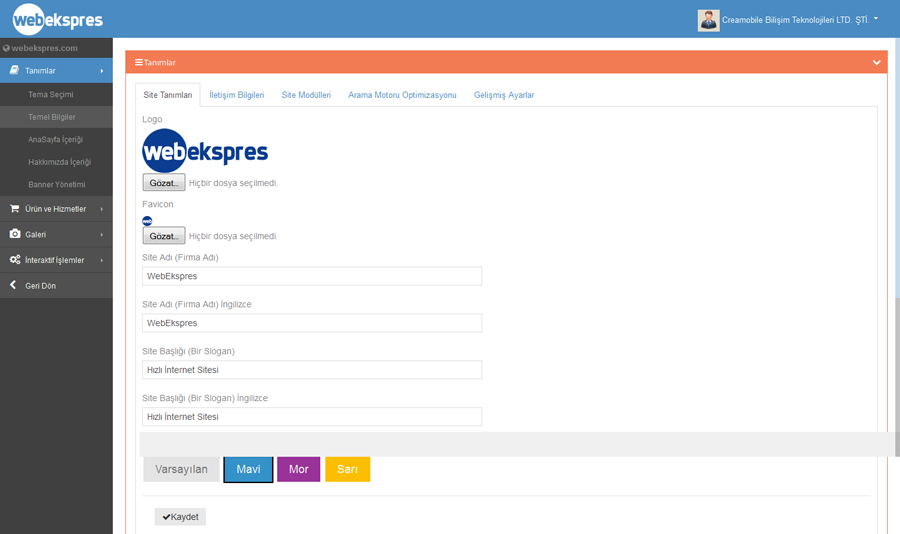
Task: Click the Tanımlar book icon in sidebar
Action: tap(14, 71)
